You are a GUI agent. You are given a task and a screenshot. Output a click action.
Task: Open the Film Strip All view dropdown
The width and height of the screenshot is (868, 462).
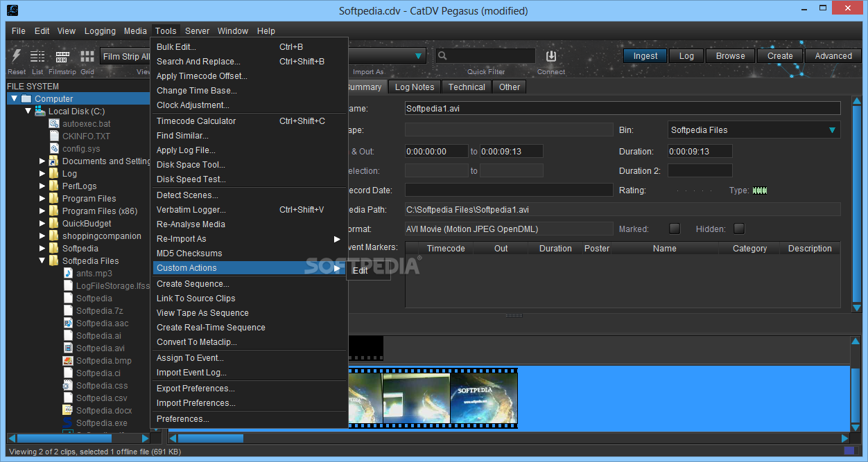[125, 56]
